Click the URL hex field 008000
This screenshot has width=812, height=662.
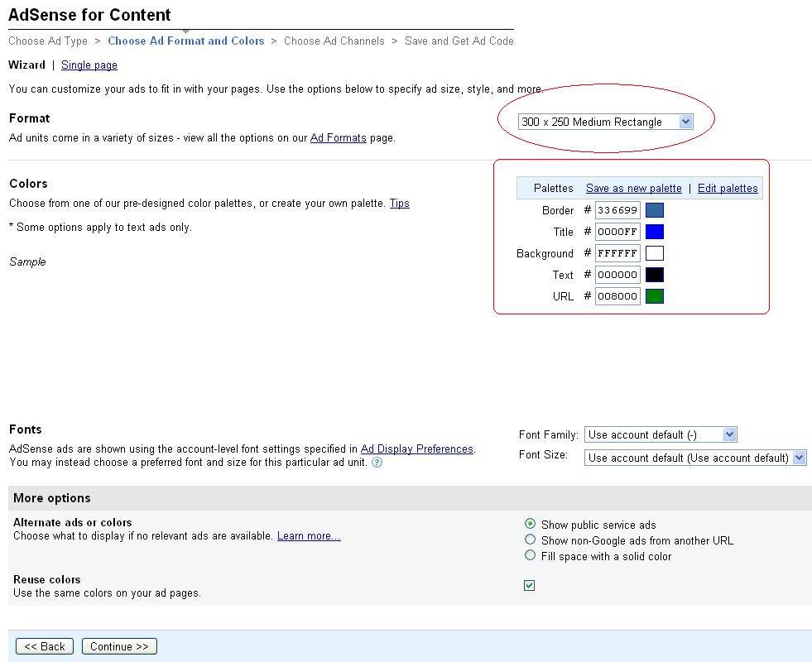[x=617, y=296]
